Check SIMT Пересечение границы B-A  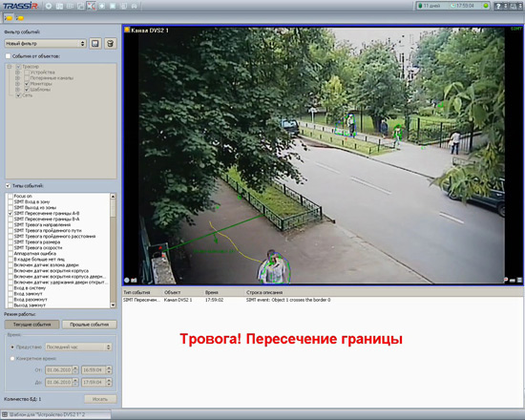[10, 219]
